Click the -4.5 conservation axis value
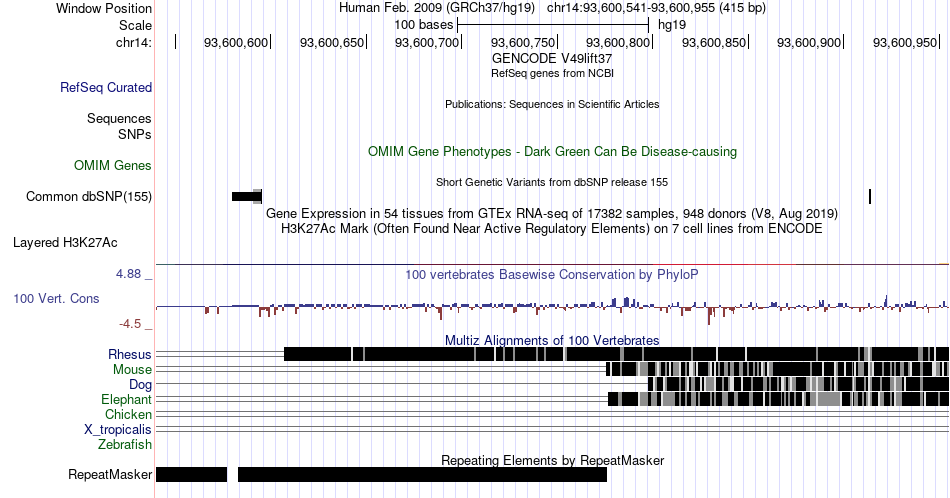950x498 pixels. click(x=130, y=324)
